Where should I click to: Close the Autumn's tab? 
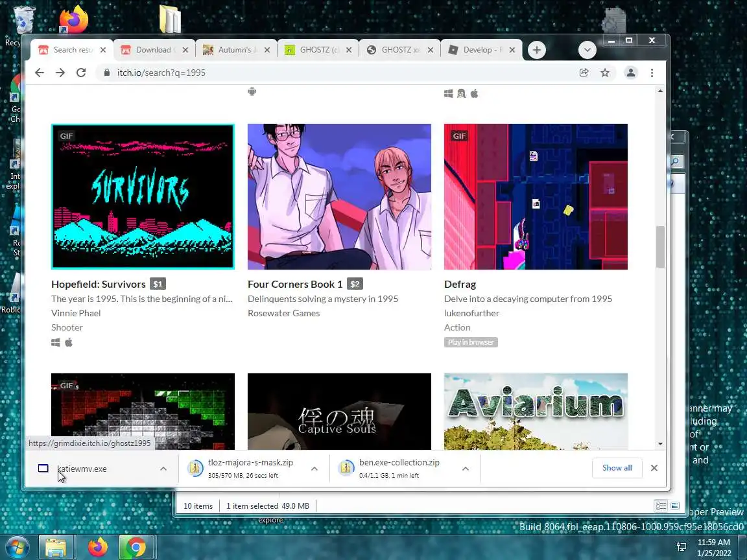(x=267, y=50)
